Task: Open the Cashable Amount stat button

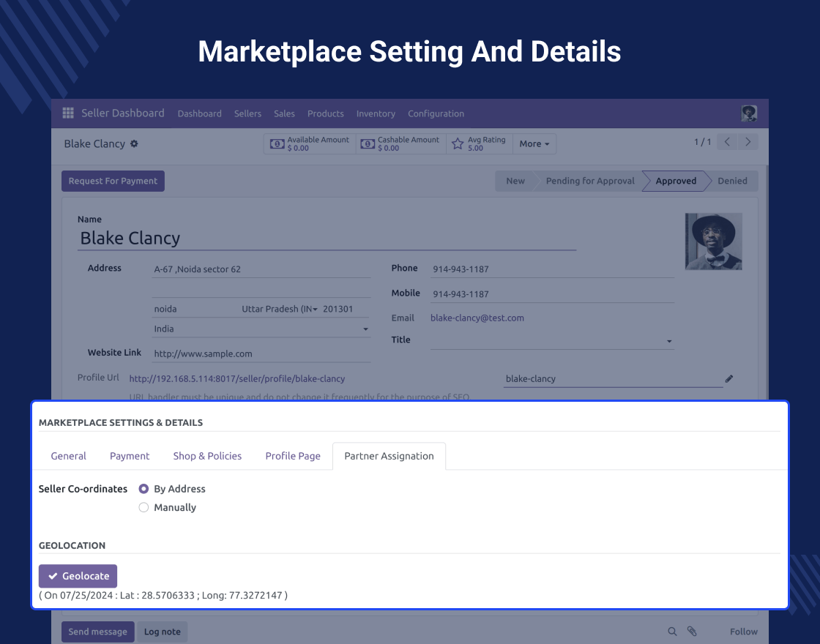Action: click(400, 143)
